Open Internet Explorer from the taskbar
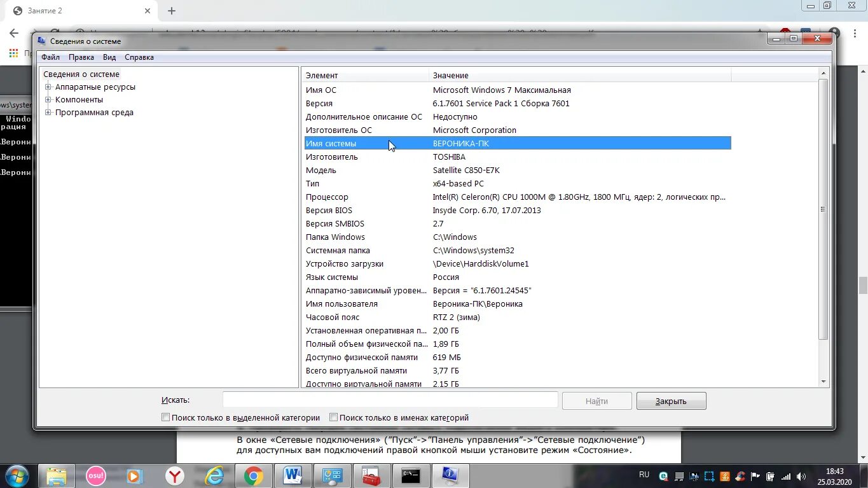This screenshot has height=488, width=868. 214,476
